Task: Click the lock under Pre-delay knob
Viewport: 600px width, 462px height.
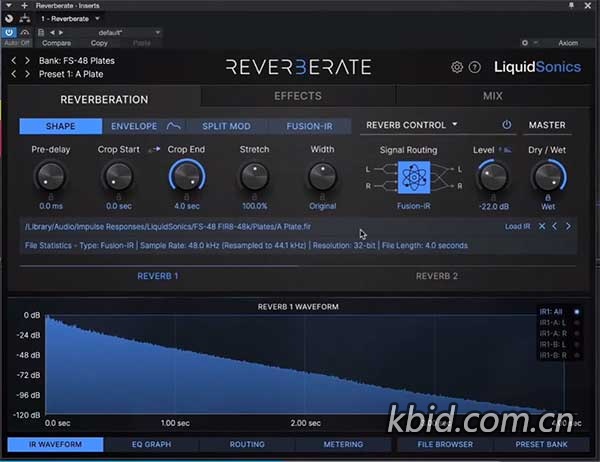Action: (x=51, y=197)
